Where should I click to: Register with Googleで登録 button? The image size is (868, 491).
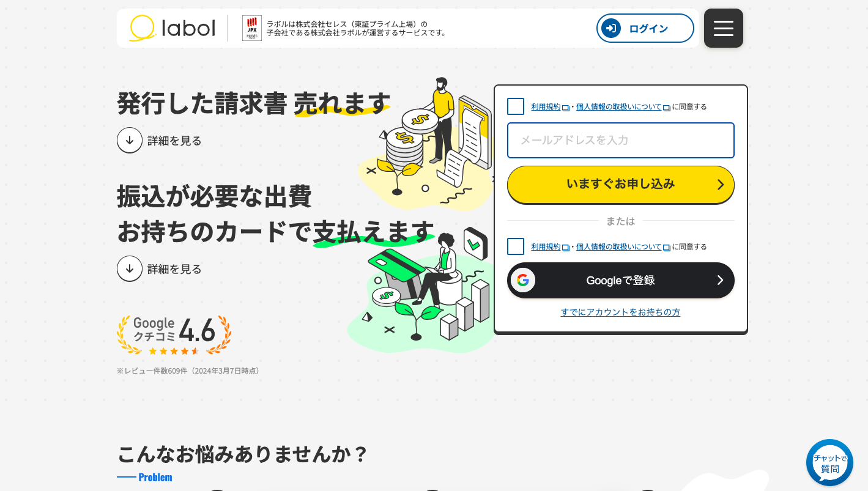tap(621, 280)
